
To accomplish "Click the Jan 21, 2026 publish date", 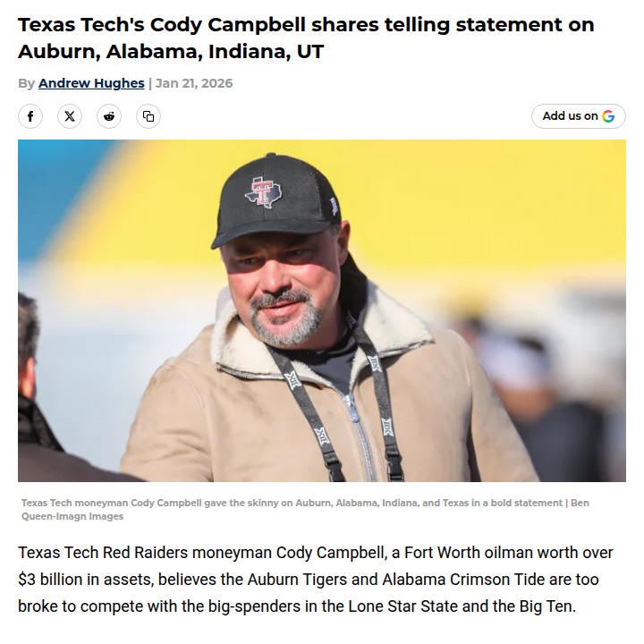I will (194, 83).
